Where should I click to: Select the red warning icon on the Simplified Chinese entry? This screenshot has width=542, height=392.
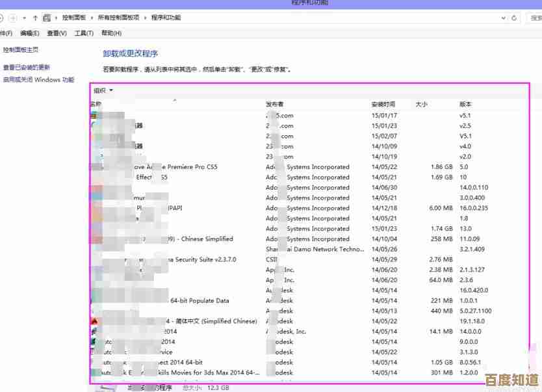(94, 321)
